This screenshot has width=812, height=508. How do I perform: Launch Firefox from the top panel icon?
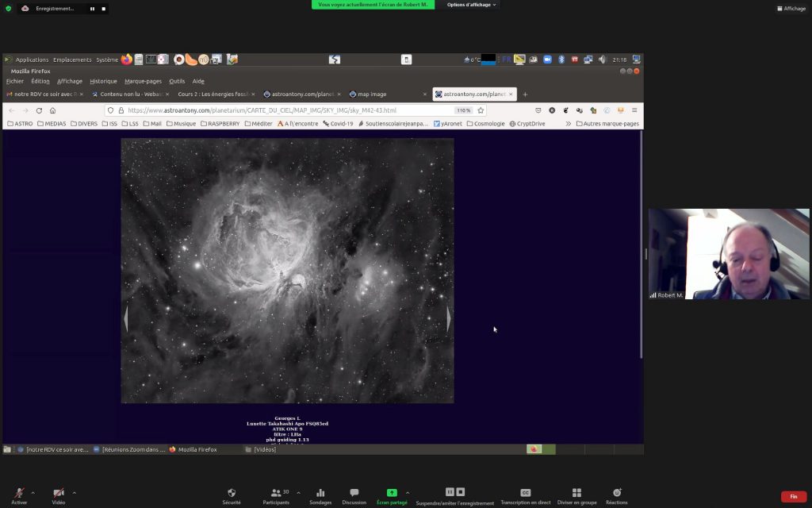(126, 60)
